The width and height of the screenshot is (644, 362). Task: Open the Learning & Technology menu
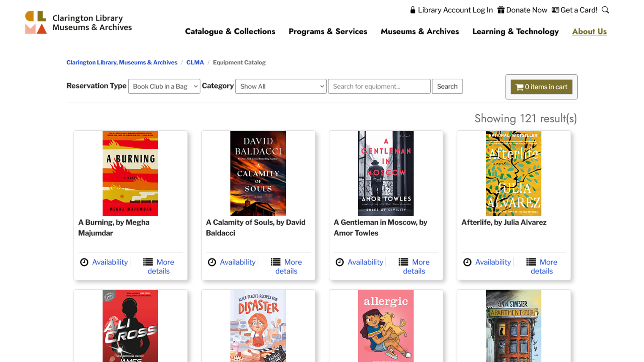tap(516, 32)
